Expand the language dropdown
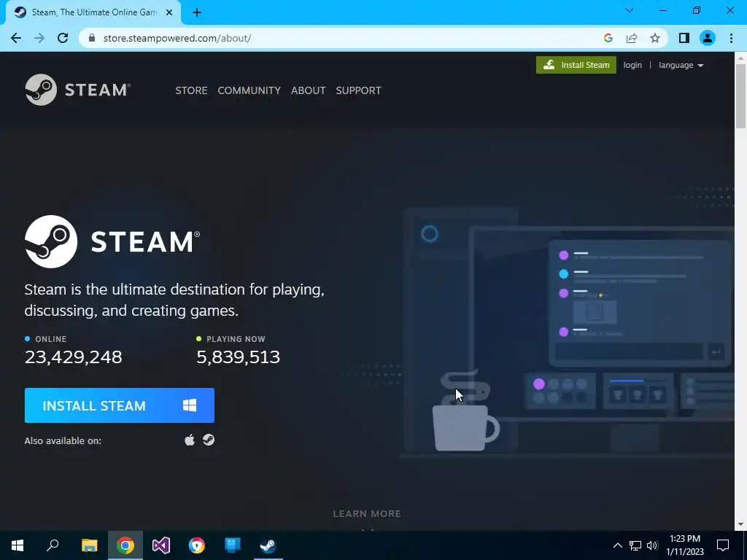 [x=681, y=65]
